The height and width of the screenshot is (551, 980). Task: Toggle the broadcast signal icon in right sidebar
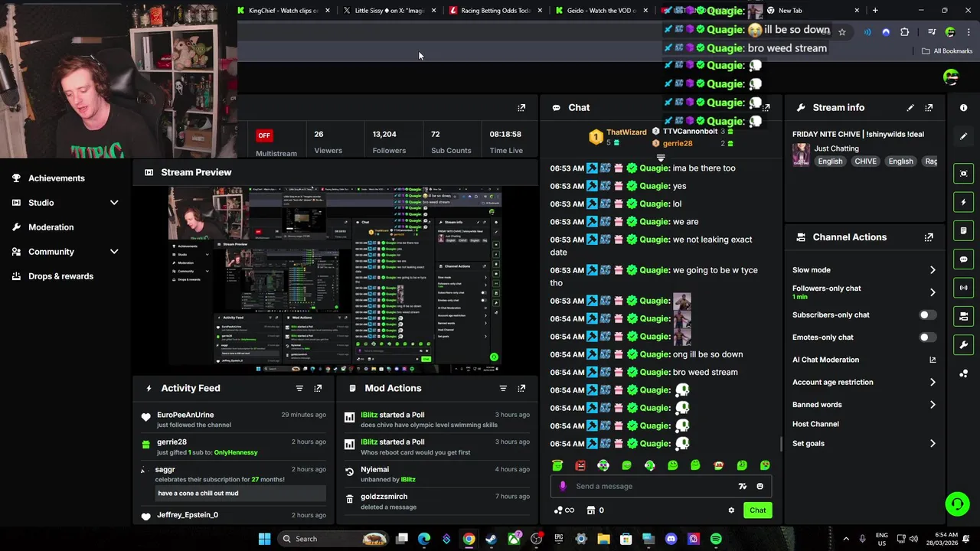964,288
